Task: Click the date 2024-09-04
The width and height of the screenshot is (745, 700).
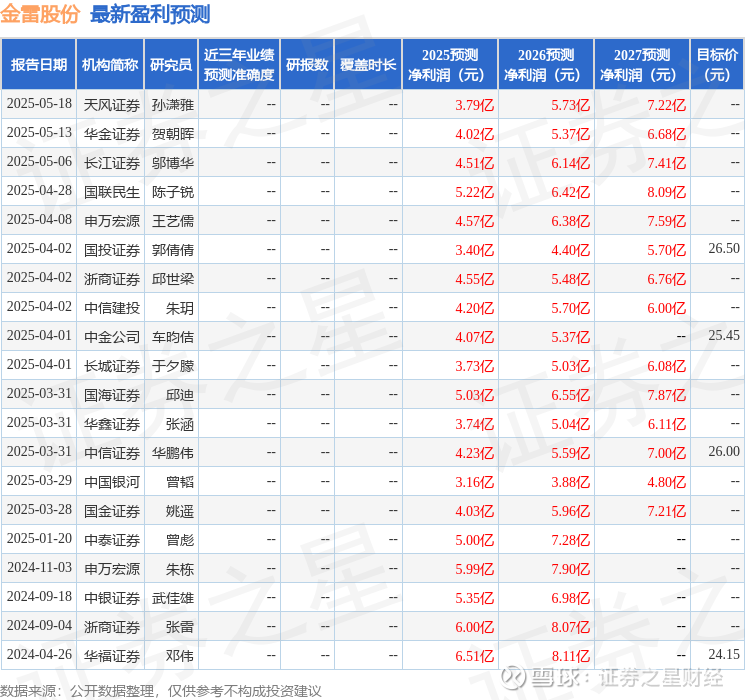Action: 39,625
